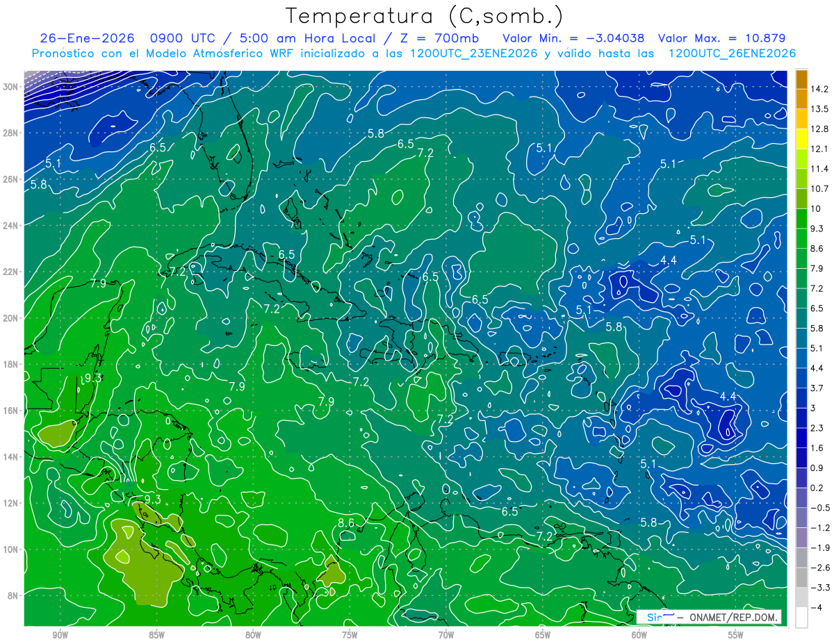This screenshot has height=644, width=834.
Task: Click the legend value '-0.5'
Action: click(x=821, y=508)
